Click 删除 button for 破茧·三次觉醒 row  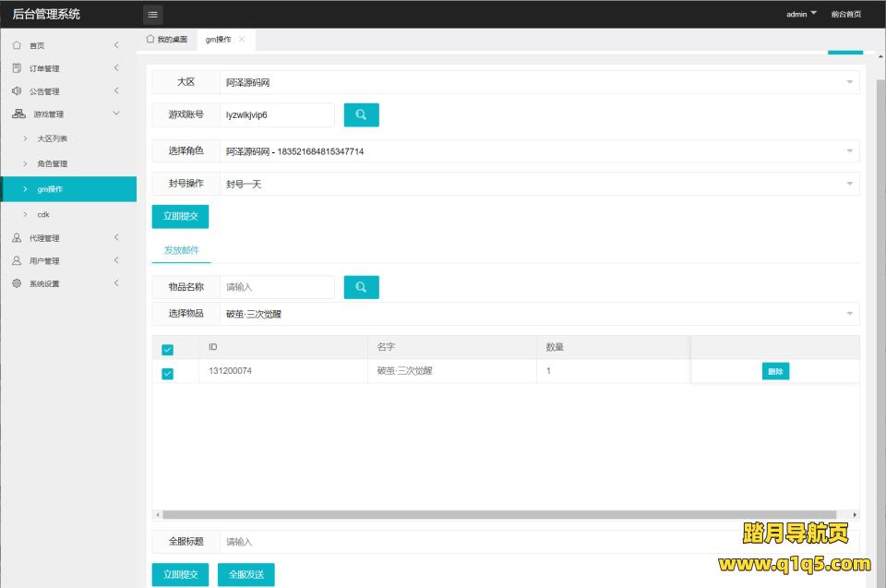775,371
